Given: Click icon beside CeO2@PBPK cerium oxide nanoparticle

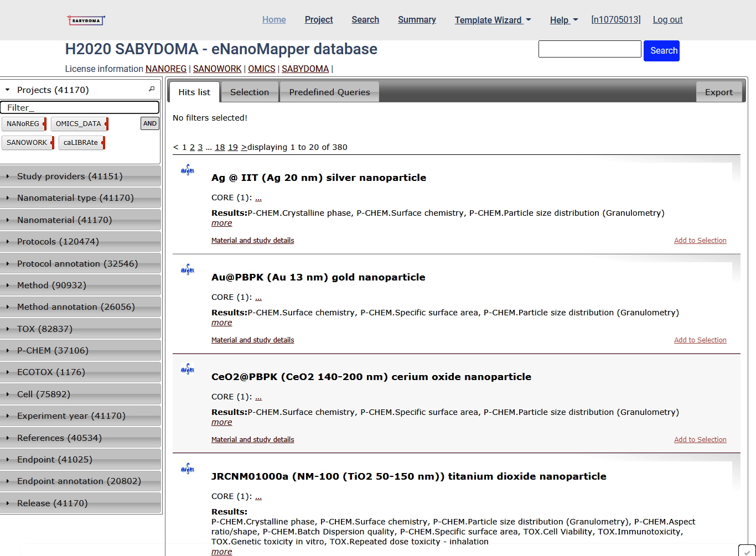Looking at the screenshot, I should [x=188, y=369].
